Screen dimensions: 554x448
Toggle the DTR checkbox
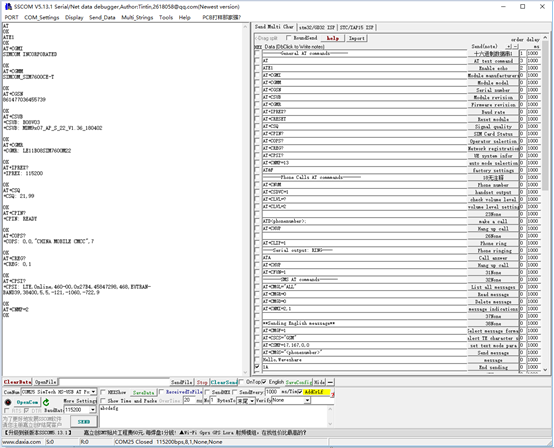[x=26, y=410]
